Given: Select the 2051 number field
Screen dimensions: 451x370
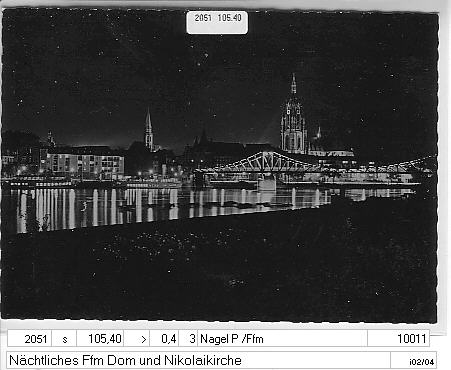Looking at the screenshot, I should (x=29, y=339).
